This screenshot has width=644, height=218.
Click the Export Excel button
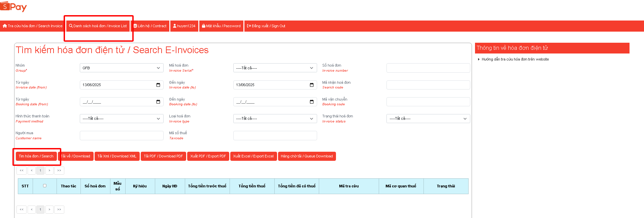click(x=253, y=156)
